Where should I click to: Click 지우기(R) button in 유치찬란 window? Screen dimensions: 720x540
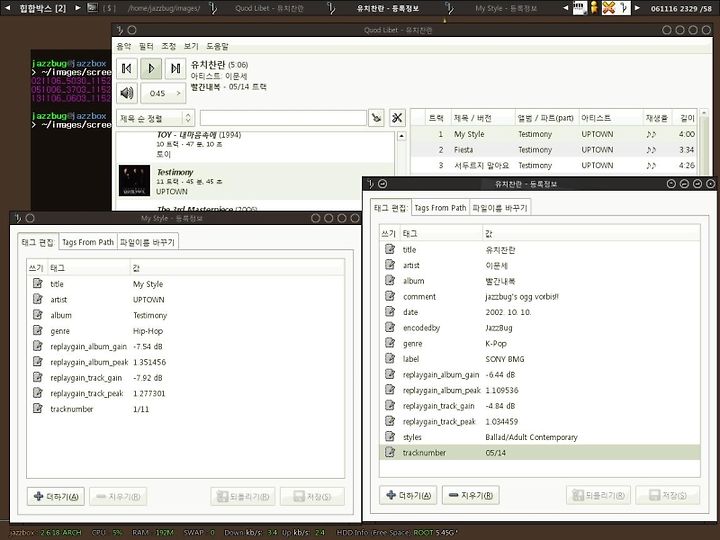pos(471,495)
